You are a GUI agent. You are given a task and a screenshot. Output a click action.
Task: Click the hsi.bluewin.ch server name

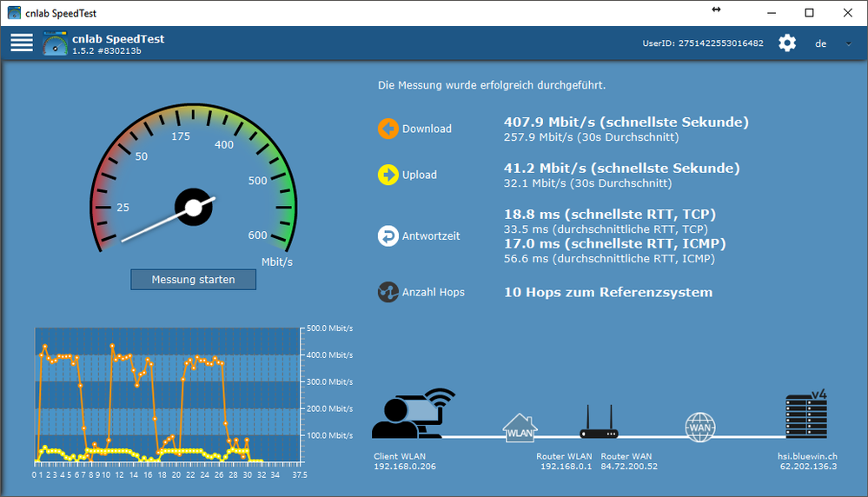[x=807, y=457]
